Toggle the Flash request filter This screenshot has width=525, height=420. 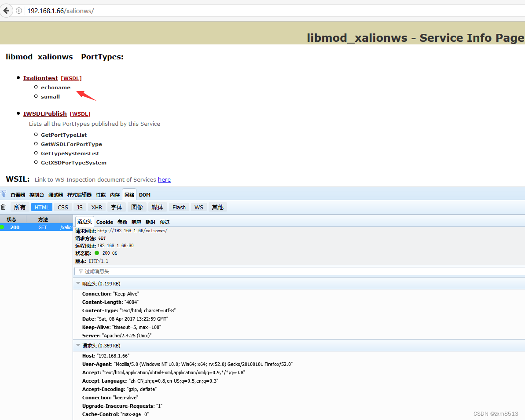pos(179,207)
